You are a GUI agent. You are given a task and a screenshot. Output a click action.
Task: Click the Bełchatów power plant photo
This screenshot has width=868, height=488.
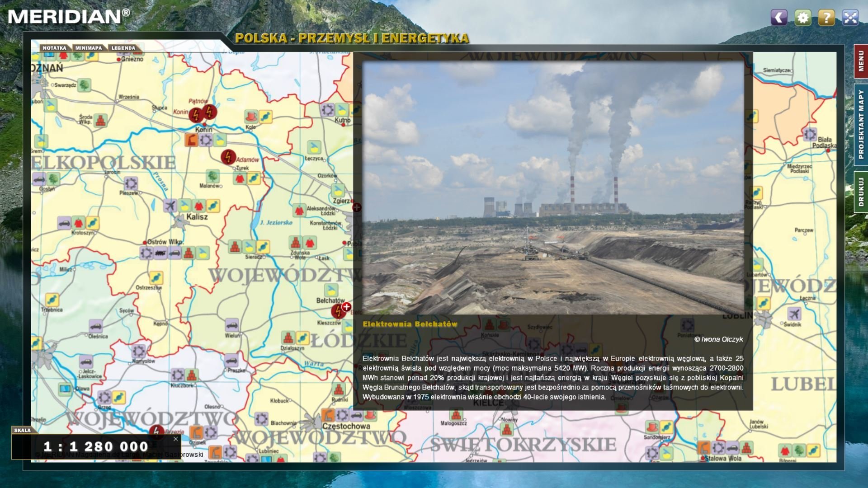tap(553, 188)
